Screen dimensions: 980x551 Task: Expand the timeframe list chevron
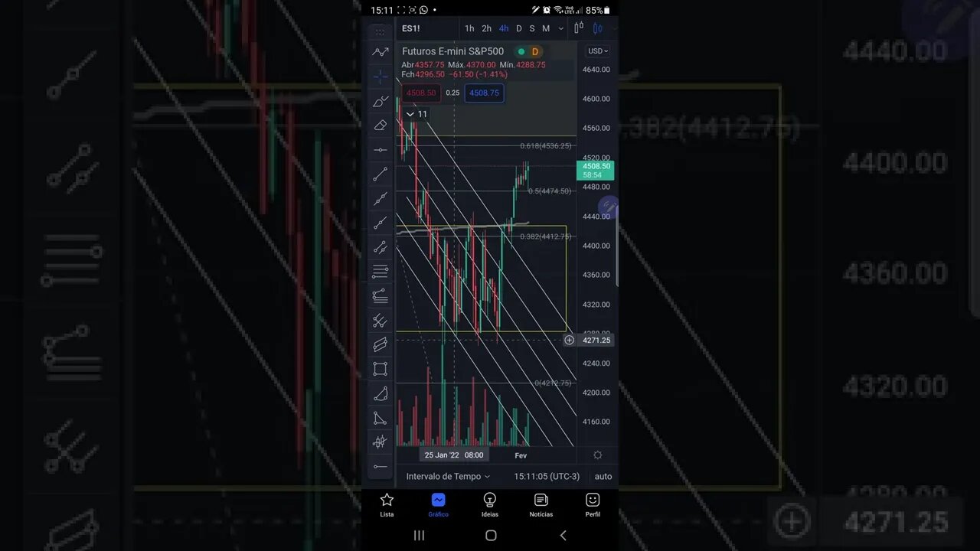[x=560, y=28]
